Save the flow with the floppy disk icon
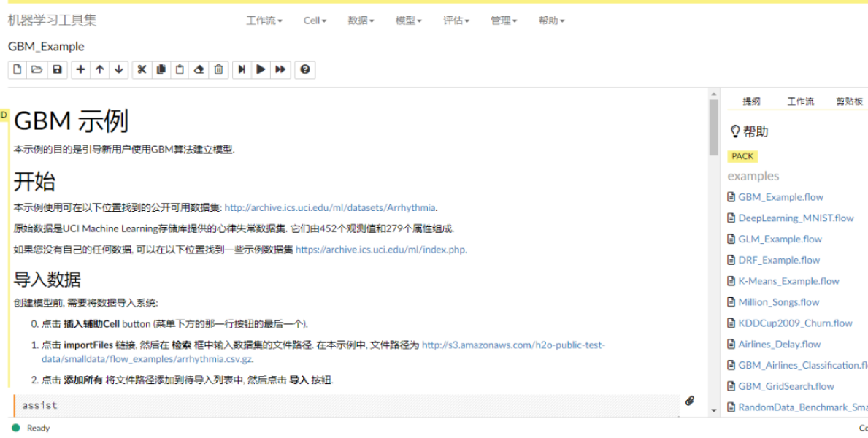Image resolution: width=868 pixels, height=438 pixels. [56, 70]
